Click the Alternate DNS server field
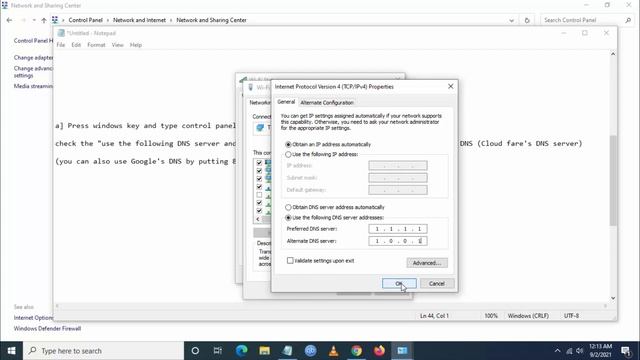The height and width of the screenshot is (360, 640). [x=398, y=241]
